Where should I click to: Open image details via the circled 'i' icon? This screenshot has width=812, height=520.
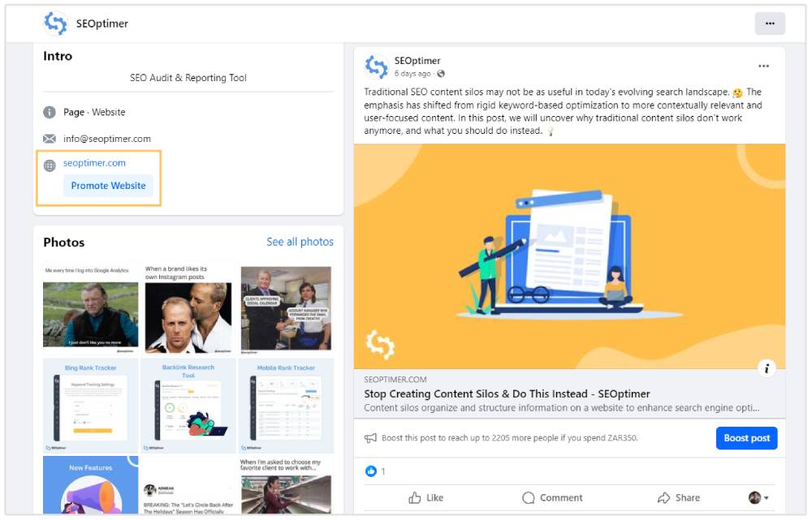tap(768, 367)
